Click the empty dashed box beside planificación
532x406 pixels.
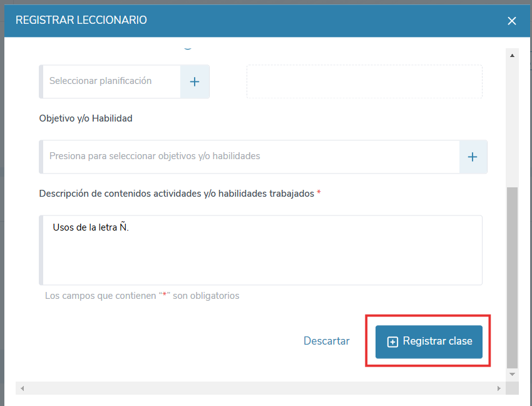(x=364, y=81)
